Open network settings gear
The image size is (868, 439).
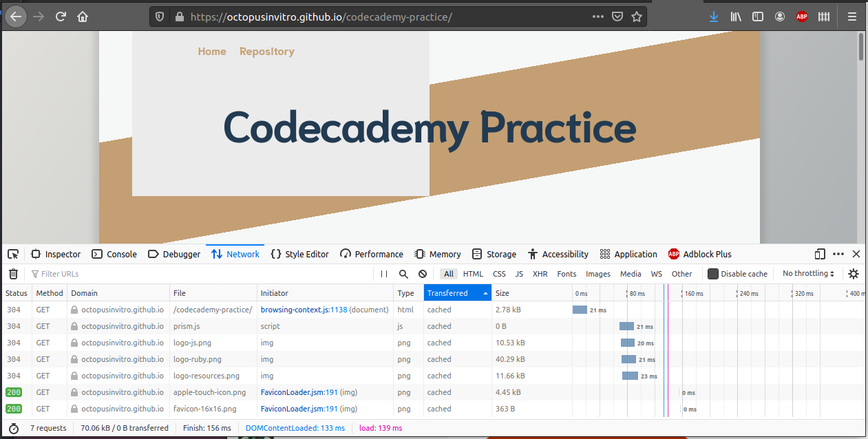tap(854, 274)
